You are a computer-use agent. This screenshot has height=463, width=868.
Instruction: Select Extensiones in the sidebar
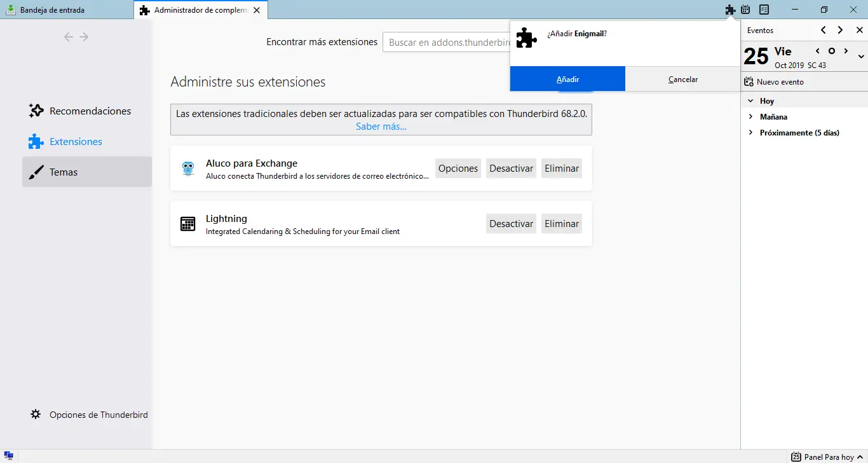[x=87, y=142]
